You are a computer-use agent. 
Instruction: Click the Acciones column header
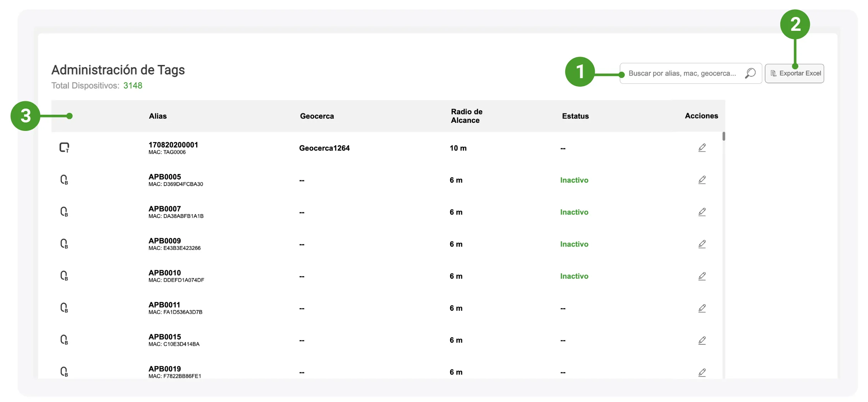coord(701,116)
